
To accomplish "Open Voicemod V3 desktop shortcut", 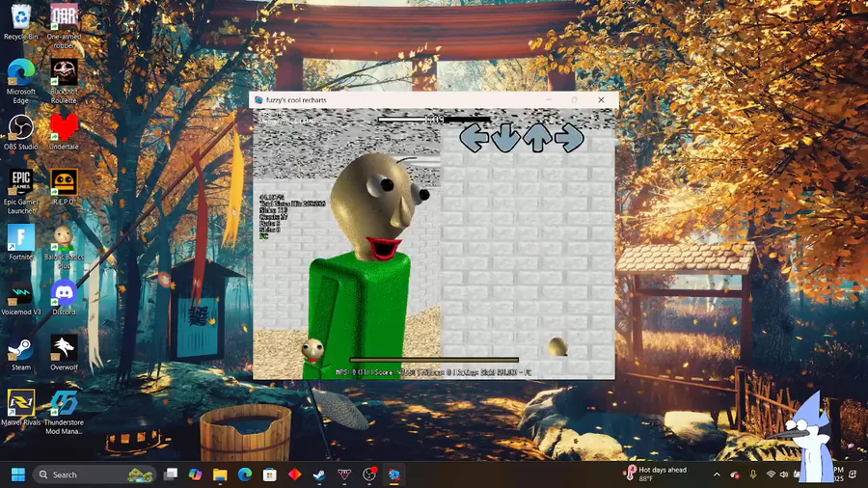I will pos(21,298).
